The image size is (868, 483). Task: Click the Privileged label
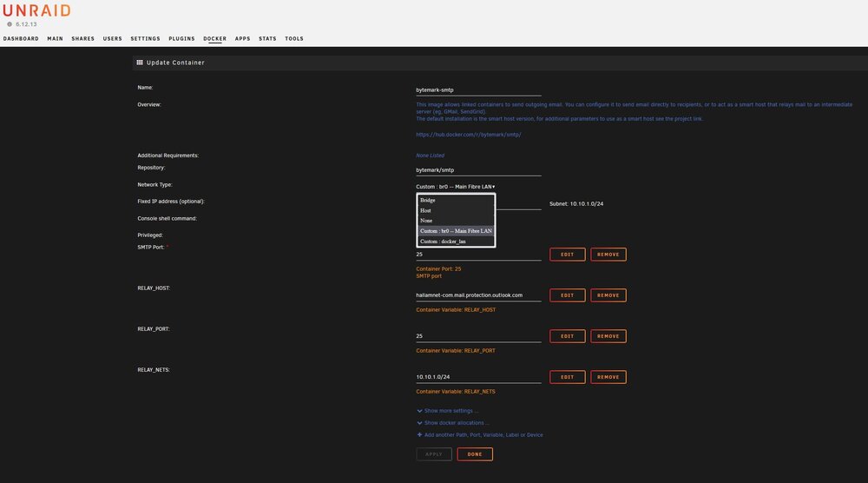tap(150, 235)
